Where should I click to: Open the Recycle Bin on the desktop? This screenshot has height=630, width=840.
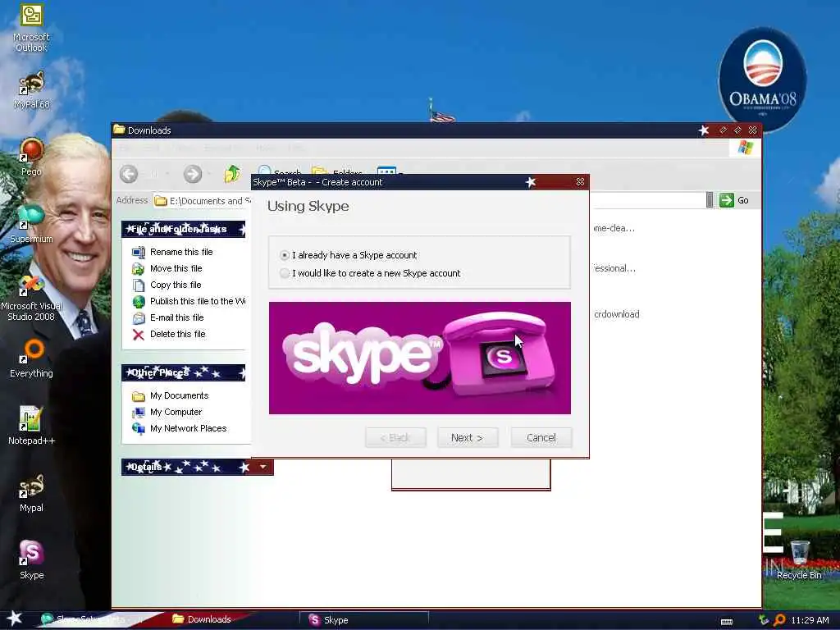coord(799,559)
